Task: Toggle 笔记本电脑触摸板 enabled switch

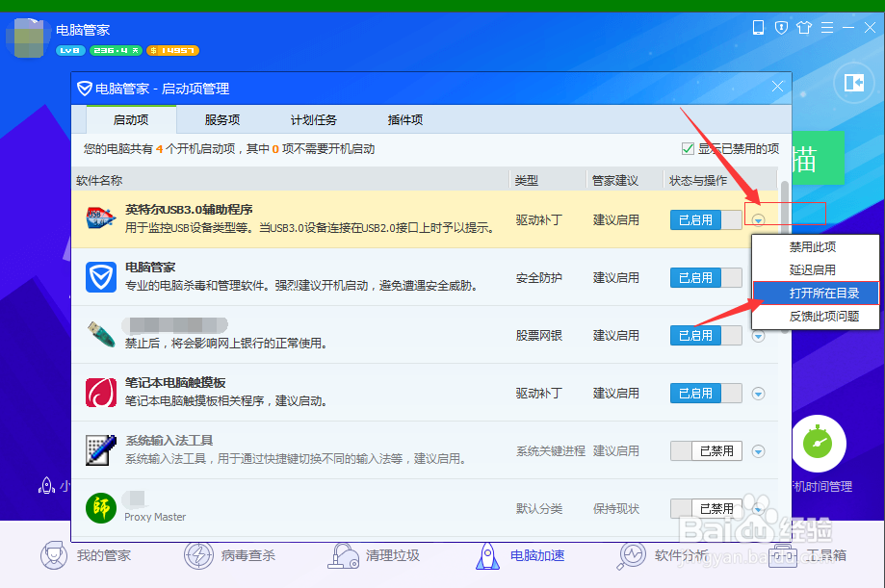Action: click(706, 393)
